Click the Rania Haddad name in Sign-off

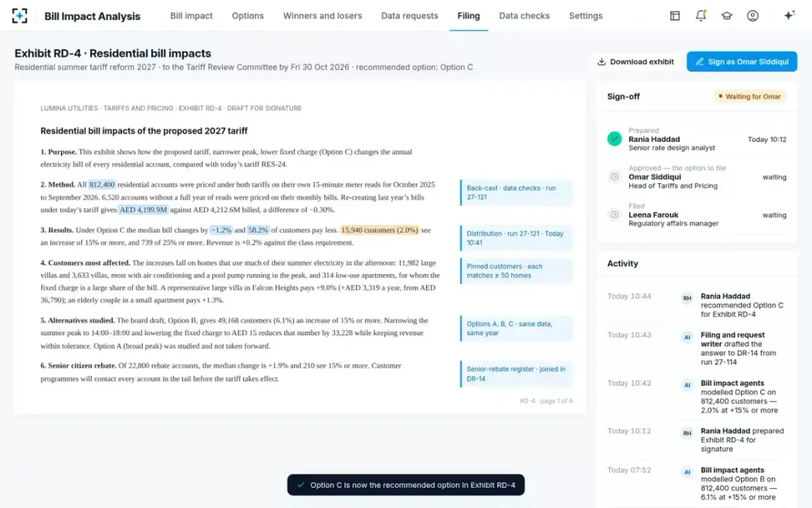[654, 139]
